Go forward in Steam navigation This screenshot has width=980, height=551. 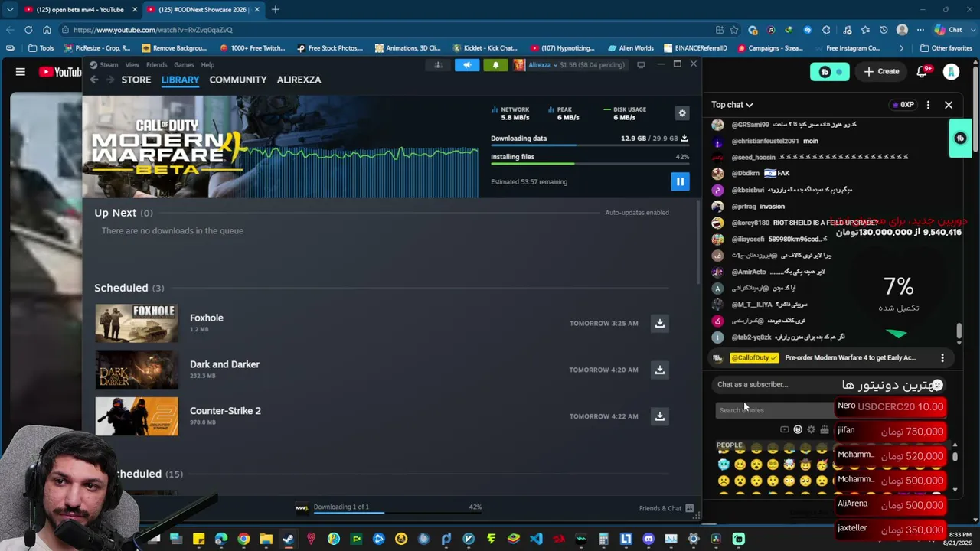(x=110, y=80)
